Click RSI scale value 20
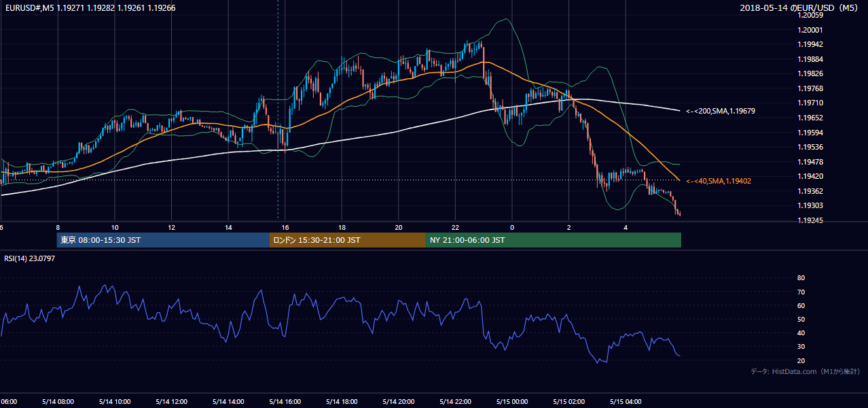This screenshot has width=868, height=408. coord(801,360)
